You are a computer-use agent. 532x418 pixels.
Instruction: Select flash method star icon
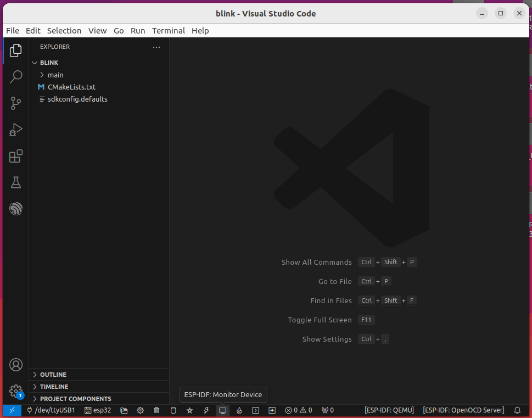pyautogui.click(x=189, y=410)
